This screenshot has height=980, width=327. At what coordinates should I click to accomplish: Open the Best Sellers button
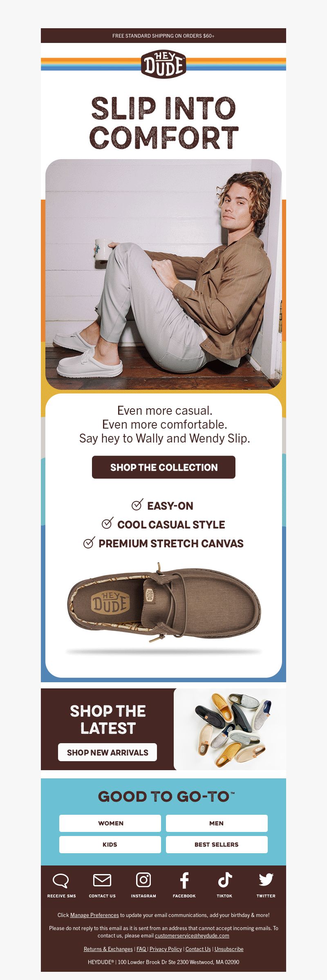coord(217,844)
